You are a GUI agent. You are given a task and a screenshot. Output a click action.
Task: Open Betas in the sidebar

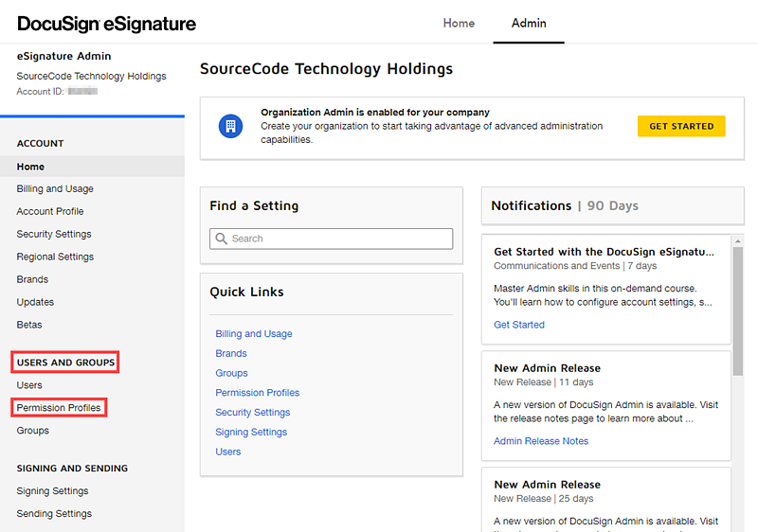(29, 325)
